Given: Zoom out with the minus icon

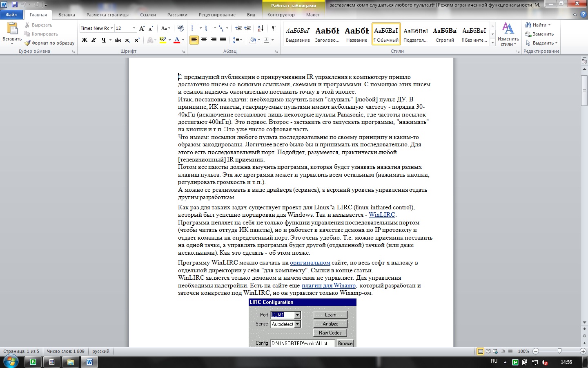Looking at the screenshot, I should tap(536, 351).
